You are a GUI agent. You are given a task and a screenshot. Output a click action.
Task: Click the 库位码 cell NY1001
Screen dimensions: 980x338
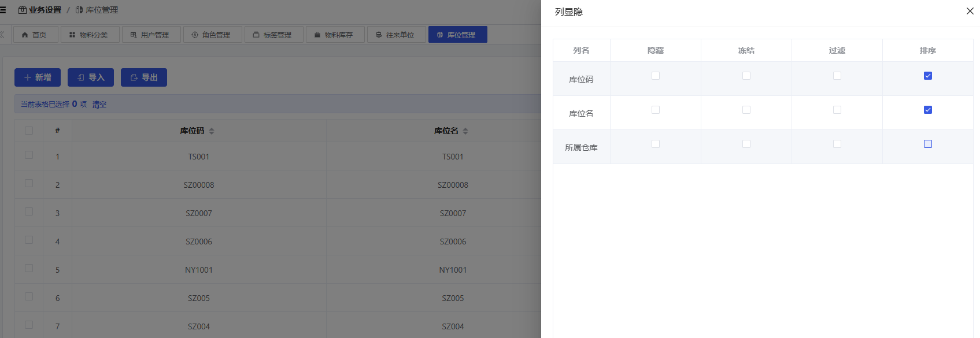199,270
